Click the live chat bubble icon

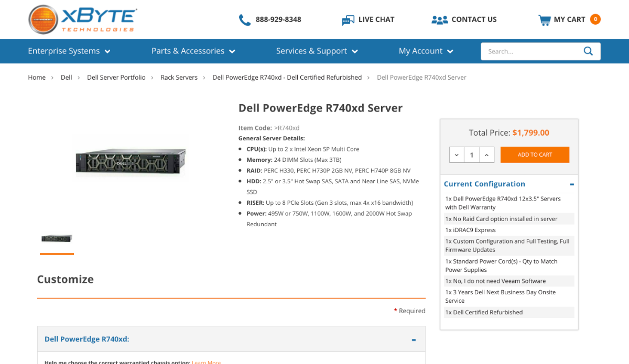click(348, 20)
